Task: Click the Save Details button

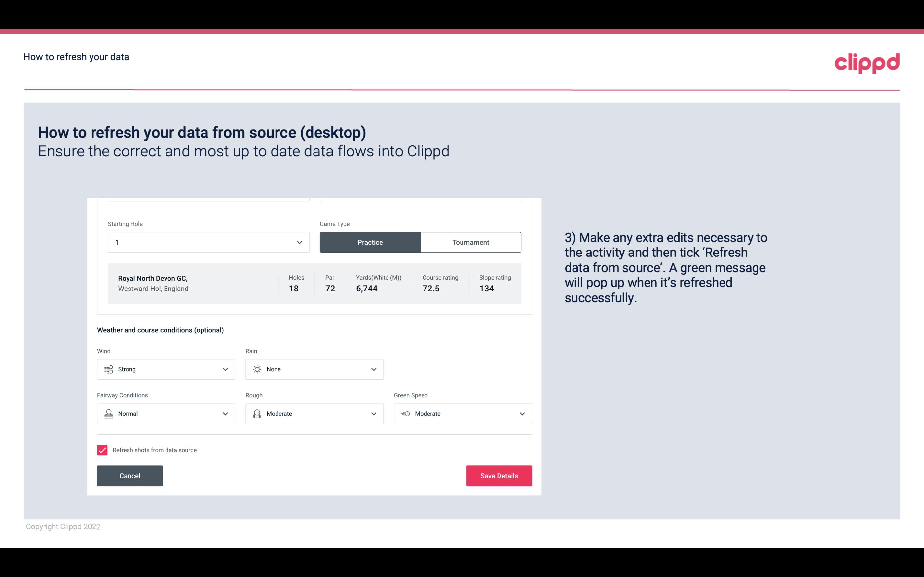Action: pyautogui.click(x=499, y=475)
